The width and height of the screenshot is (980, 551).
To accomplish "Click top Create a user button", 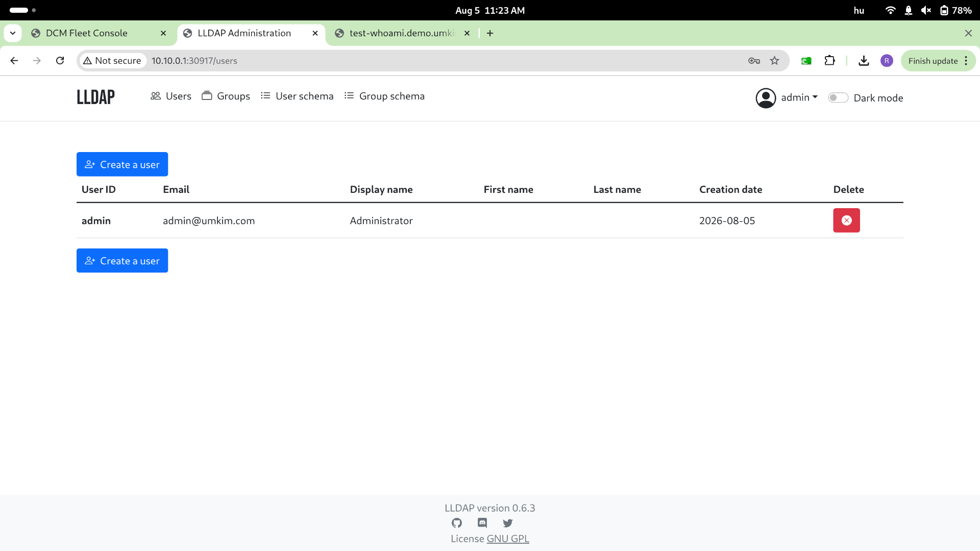I will tap(122, 164).
